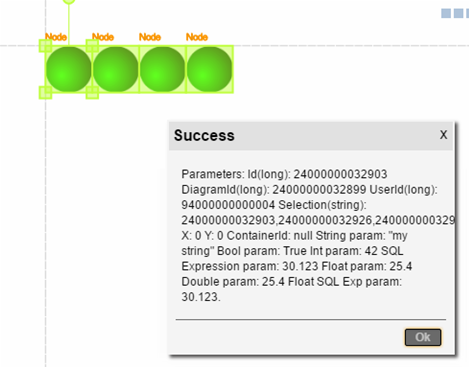Select the third green node circle
The image size is (469, 367).
162,69
